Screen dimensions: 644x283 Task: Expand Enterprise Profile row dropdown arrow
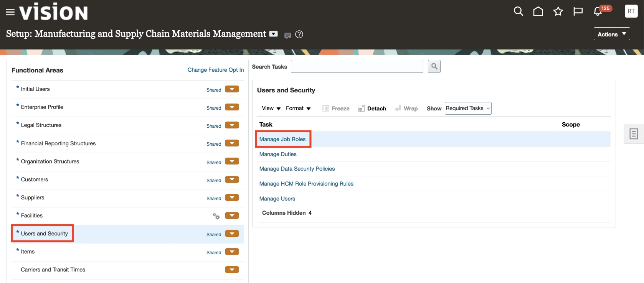coord(232,107)
